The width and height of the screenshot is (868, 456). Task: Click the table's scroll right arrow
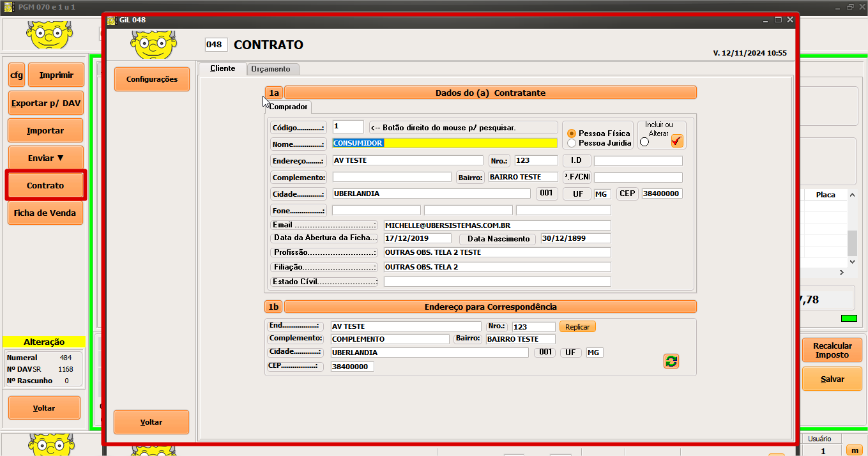[x=841, y=272]
